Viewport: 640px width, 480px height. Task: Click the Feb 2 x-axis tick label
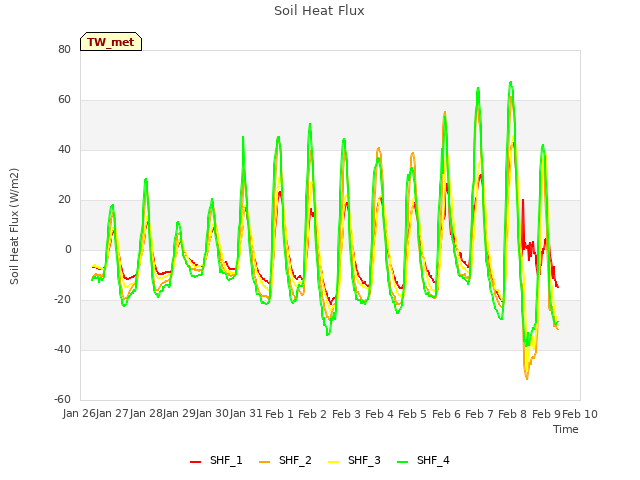coord(313,414)
